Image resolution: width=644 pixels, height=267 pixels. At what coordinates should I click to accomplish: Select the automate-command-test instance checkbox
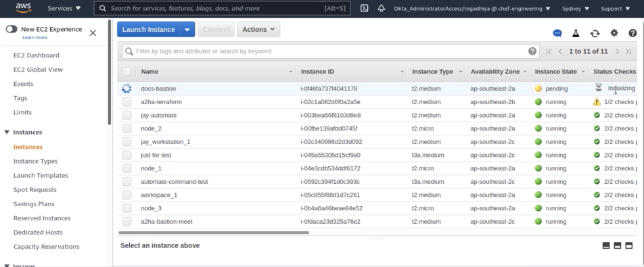[x=127, y=182]
